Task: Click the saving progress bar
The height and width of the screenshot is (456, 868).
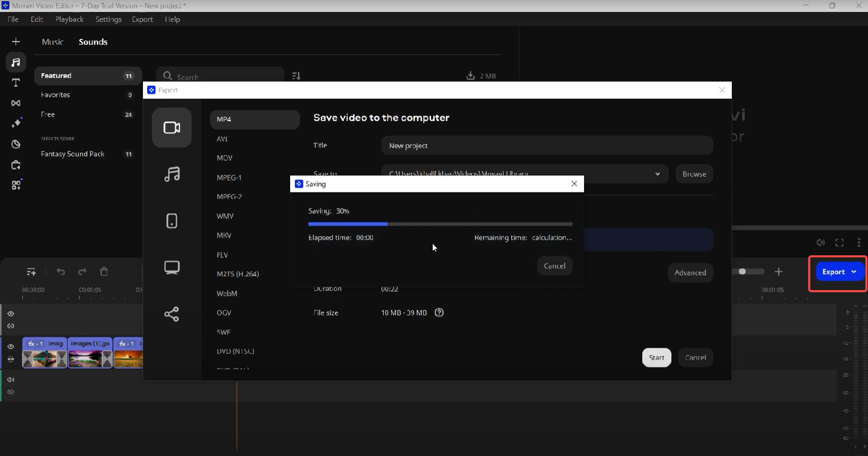Action: tap(440, 224)
